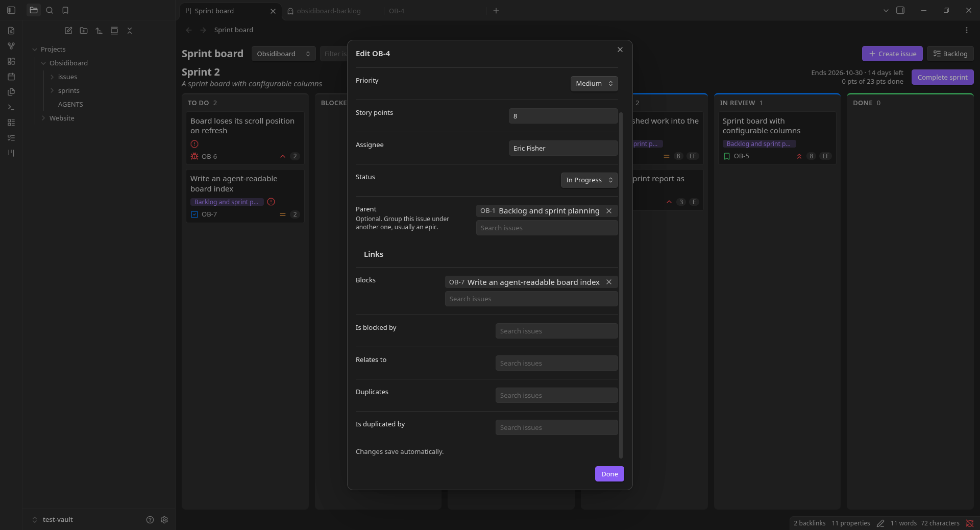The width and height of the screenshot is (980, 530).
Task: Toggle the right sidebar panel icon
Action: click(x=900, y=10)
